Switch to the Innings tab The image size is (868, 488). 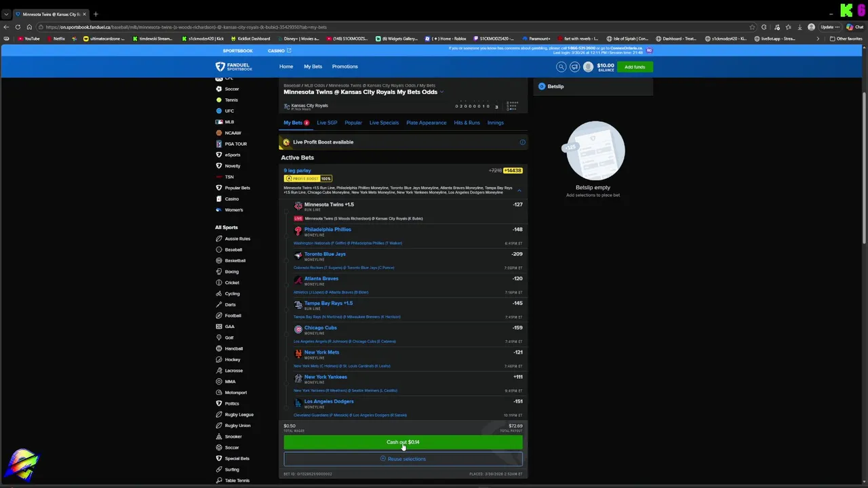[495, 123]
